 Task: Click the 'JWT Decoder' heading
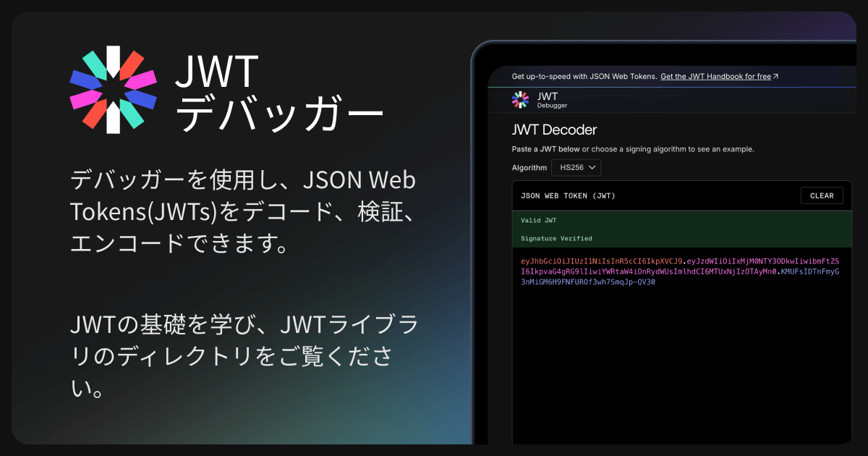pos(554,130)
